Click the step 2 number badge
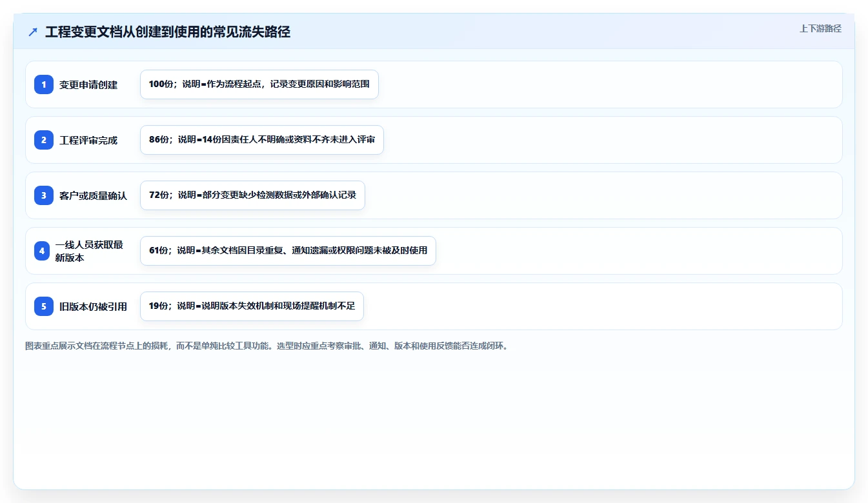The image size is (868, 503). (44, 140)
